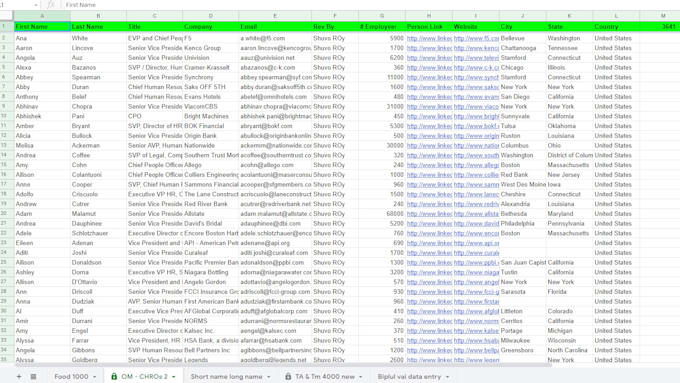680x383 pixels.
Task: Open the TA & Tm 4000 new tab arrow
Action: click(360, 377)
